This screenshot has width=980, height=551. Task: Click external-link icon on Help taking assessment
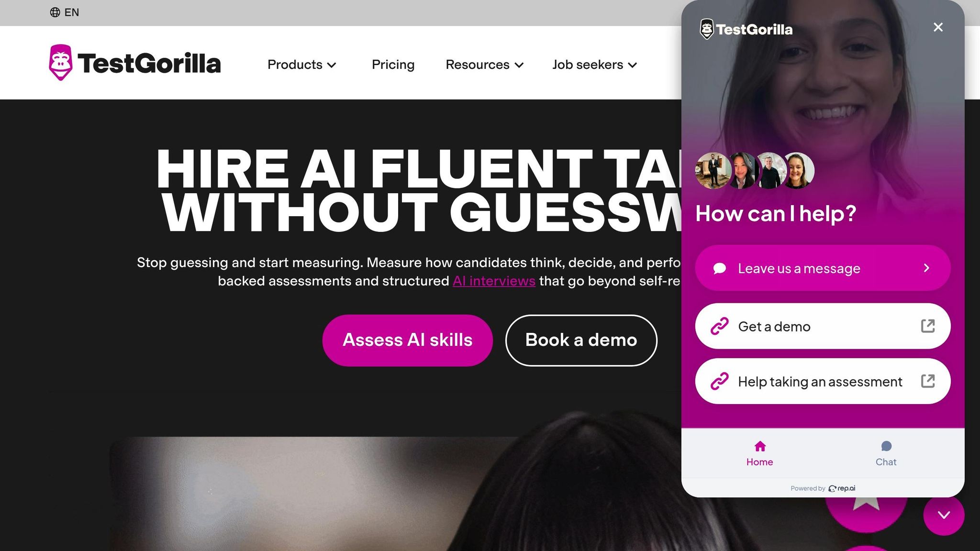(x=928, y=381)
